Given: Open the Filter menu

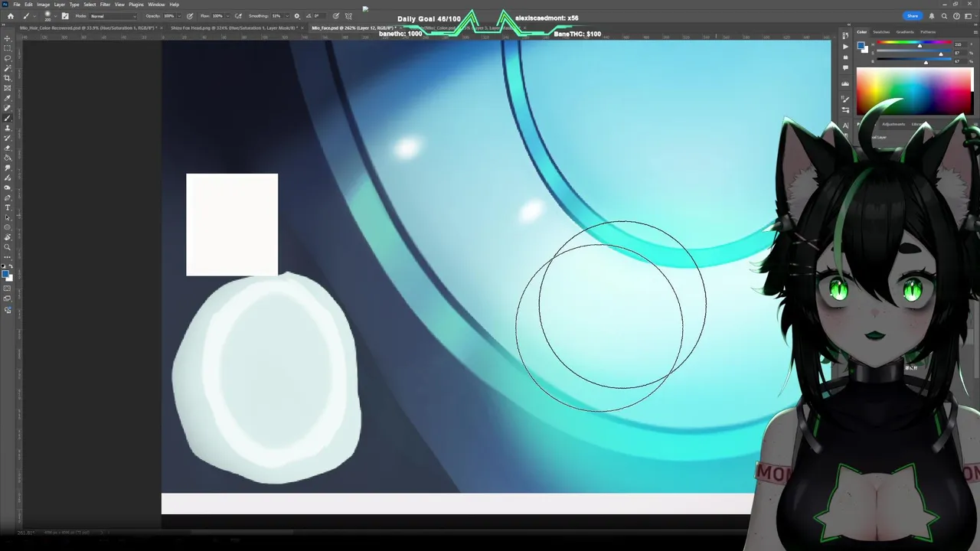Looking at the screenshot, I should (106, 5).
